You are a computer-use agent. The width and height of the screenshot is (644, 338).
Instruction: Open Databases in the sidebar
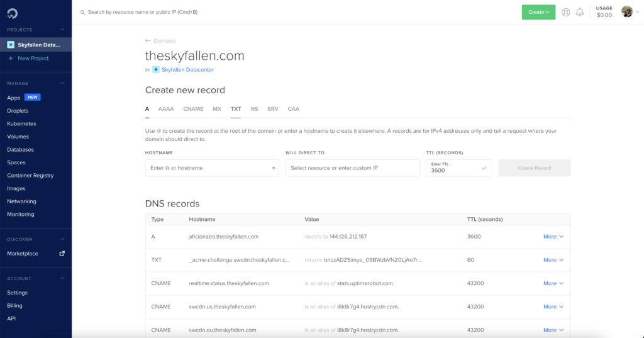coord(21,150)
